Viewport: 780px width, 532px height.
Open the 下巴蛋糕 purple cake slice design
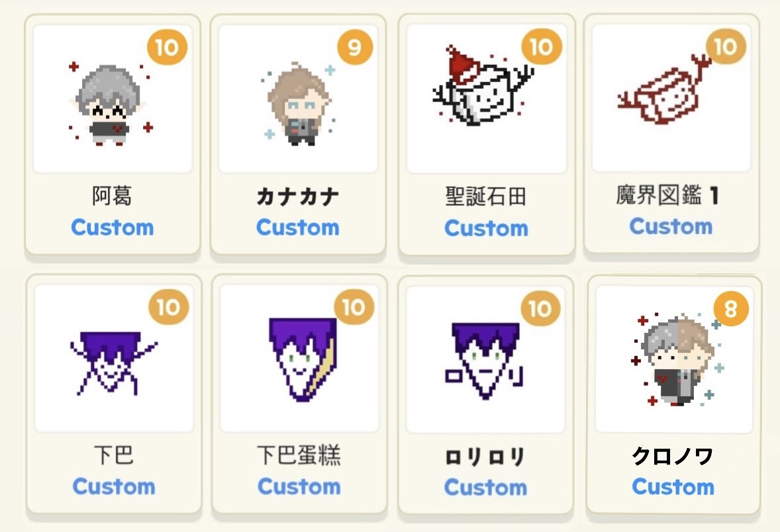303,359
